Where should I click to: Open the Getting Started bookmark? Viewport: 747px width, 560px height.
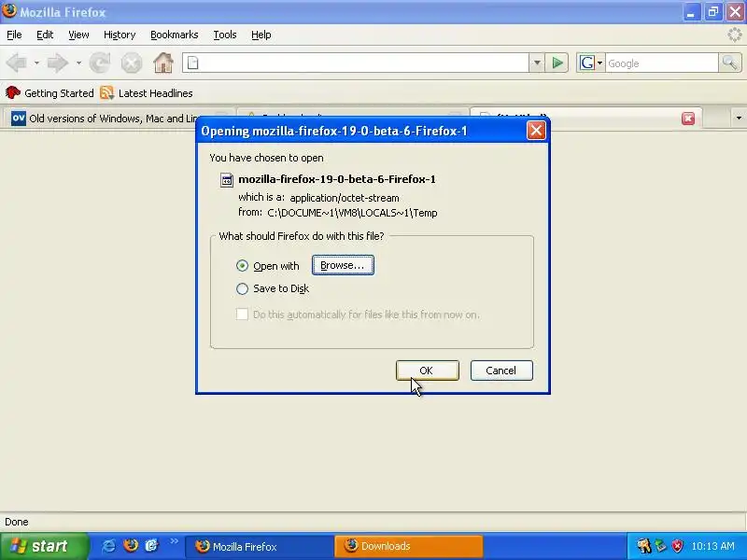point(49,92)
